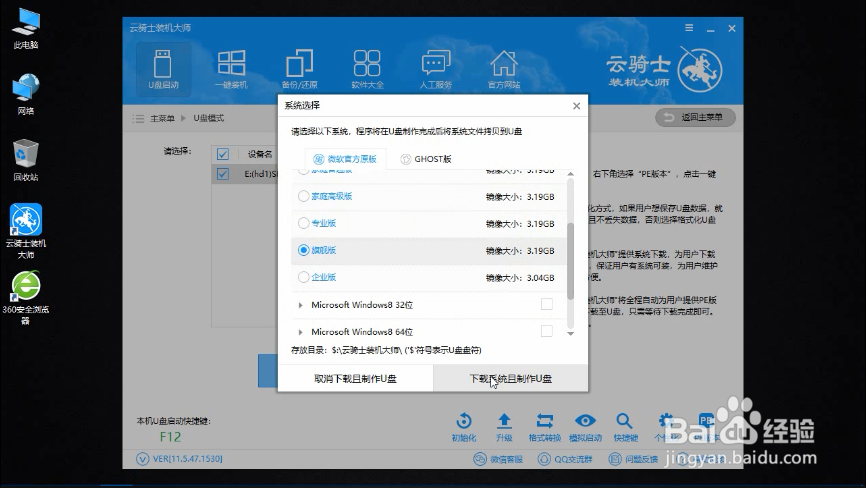Open the hamburger menu in title bar
866x488 pixels.
689,28
